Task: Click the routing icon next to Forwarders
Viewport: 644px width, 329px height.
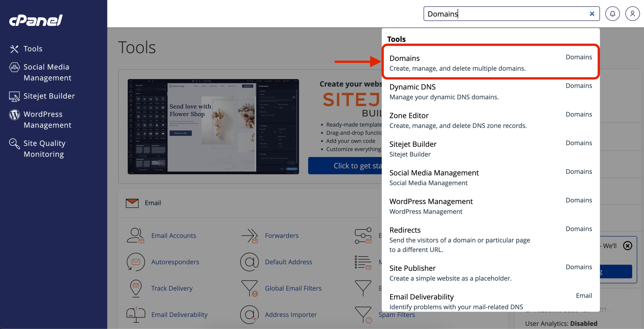Action: (x=363, y=235)
